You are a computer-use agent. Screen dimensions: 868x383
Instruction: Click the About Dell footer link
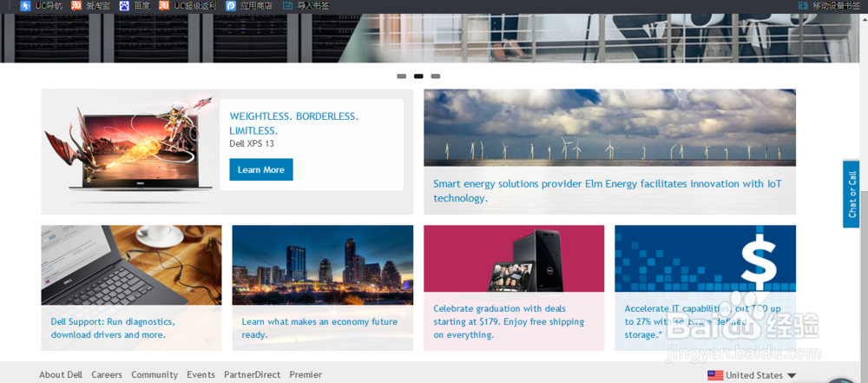61,374
